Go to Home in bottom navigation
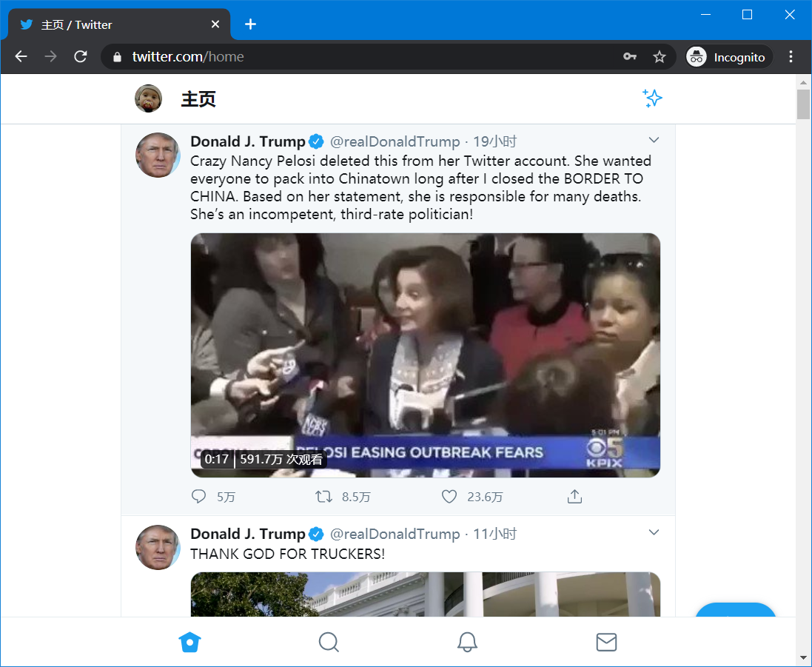This screenshot has height=667, width=812. click(189, 642)
